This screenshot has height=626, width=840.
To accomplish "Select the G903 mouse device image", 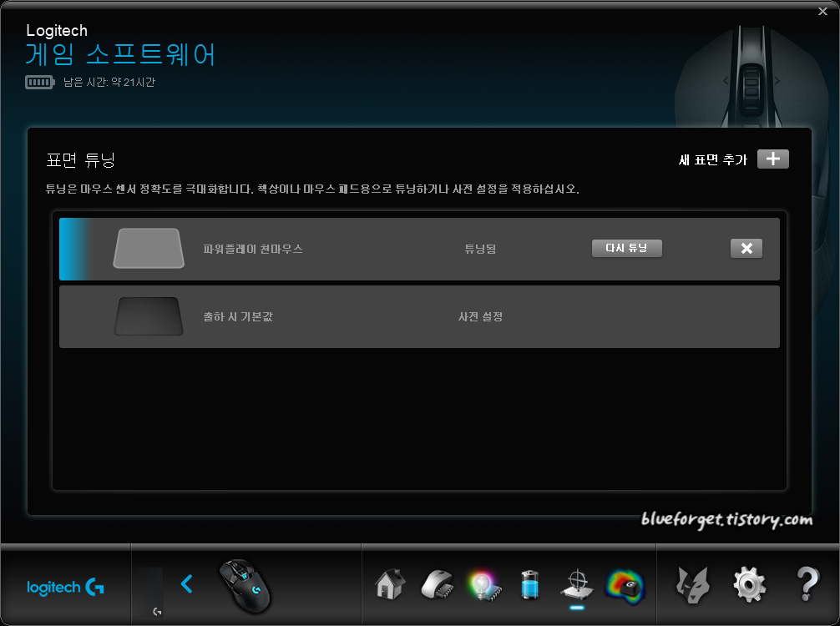I will (x=245, y=586).
